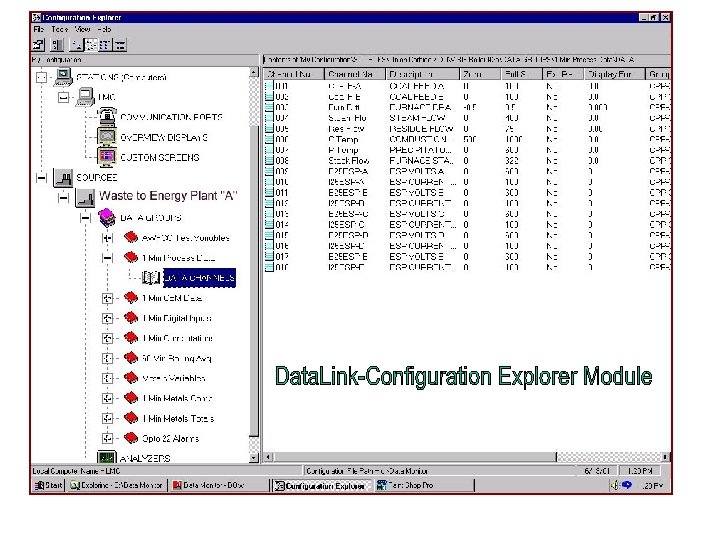Expand the 1 Min CEM Data group
The height and width of the screenshot is (540, 720).
click(107, 298)
